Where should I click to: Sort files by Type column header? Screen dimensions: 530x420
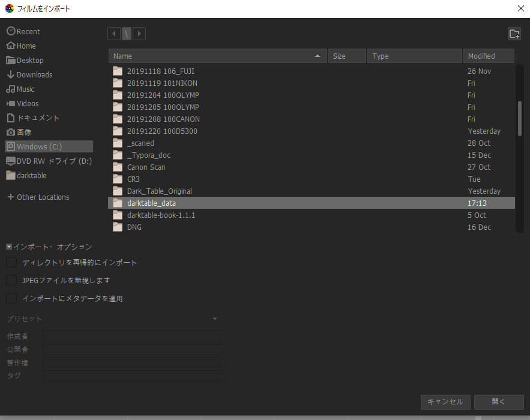[415, 56]
